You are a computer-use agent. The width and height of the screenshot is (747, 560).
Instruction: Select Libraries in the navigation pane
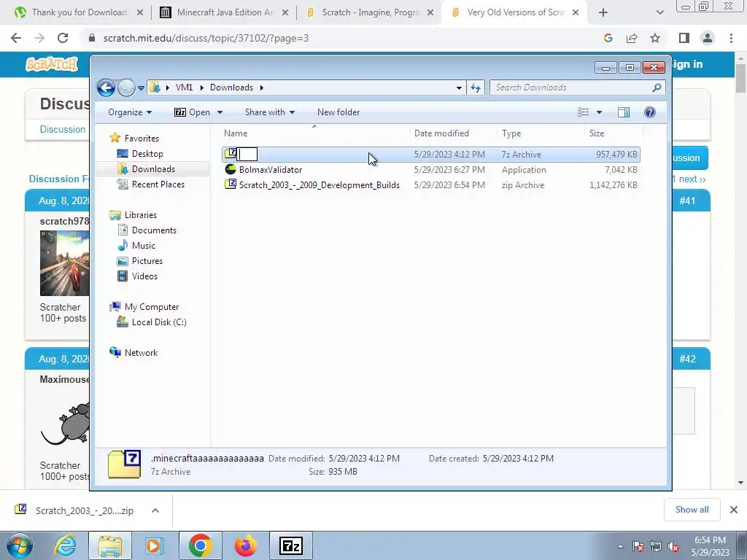click(140, 215)
